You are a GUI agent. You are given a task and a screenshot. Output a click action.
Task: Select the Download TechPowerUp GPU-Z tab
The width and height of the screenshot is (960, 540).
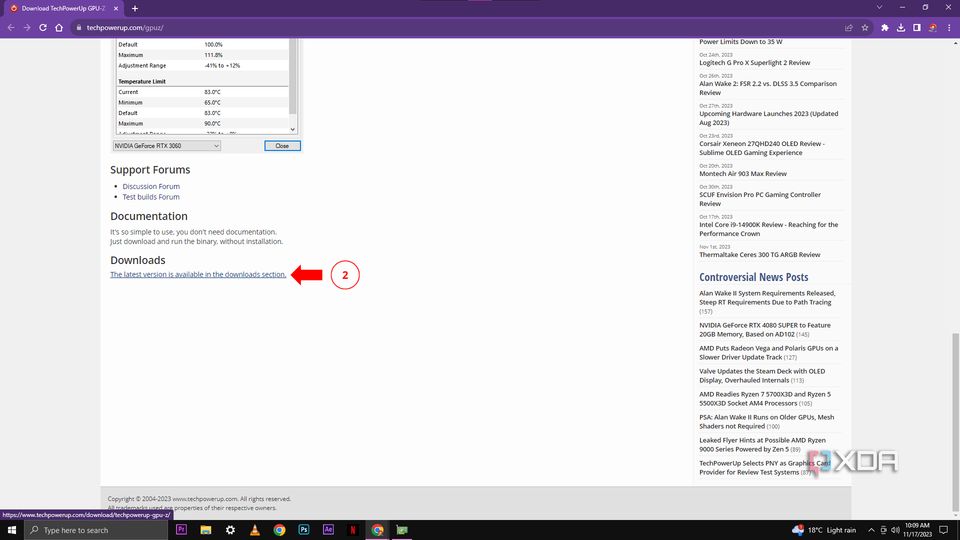tap(64, 9)
